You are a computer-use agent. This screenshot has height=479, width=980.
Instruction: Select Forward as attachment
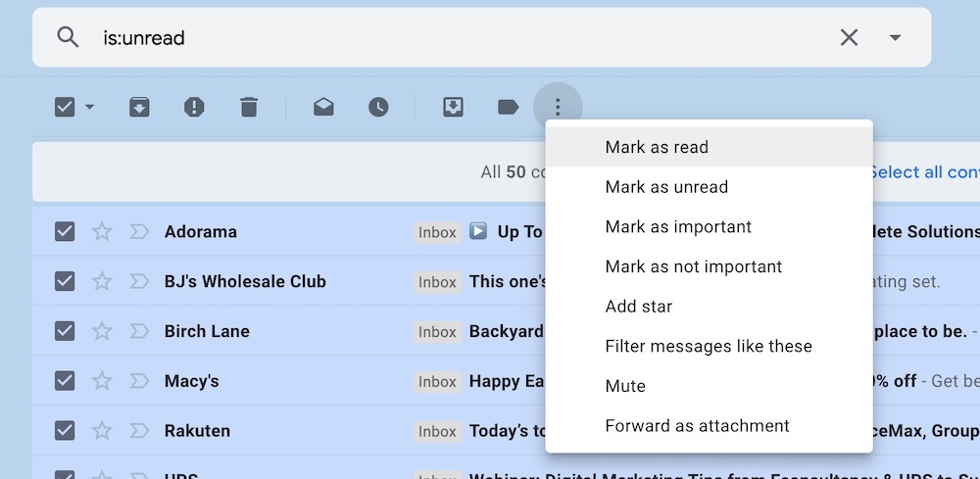(x=709, y=426)
